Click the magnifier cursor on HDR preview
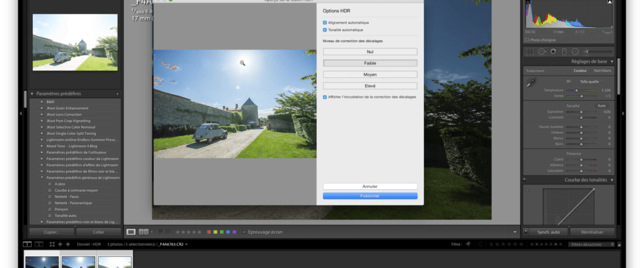644x268 pixels. [242, 63]
